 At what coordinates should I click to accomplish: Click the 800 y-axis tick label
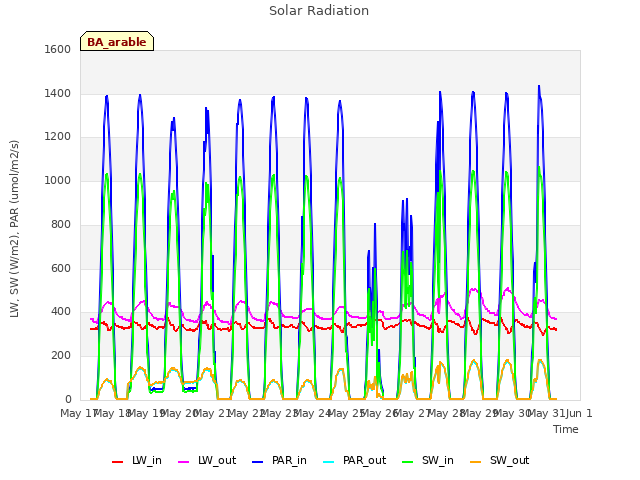(61, 224)
